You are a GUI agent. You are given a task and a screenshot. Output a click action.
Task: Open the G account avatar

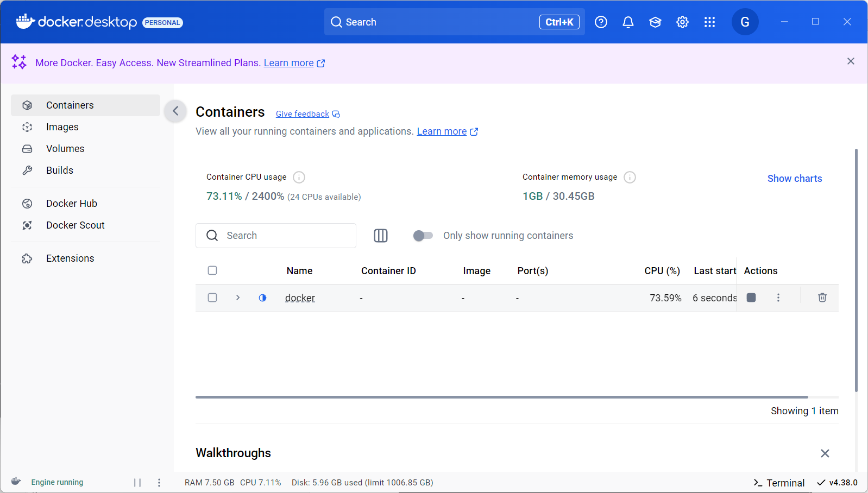tap(745, 22)
